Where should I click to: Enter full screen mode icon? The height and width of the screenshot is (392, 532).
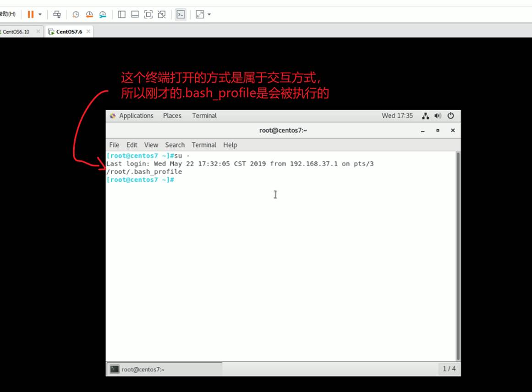[x=148, y=15]
